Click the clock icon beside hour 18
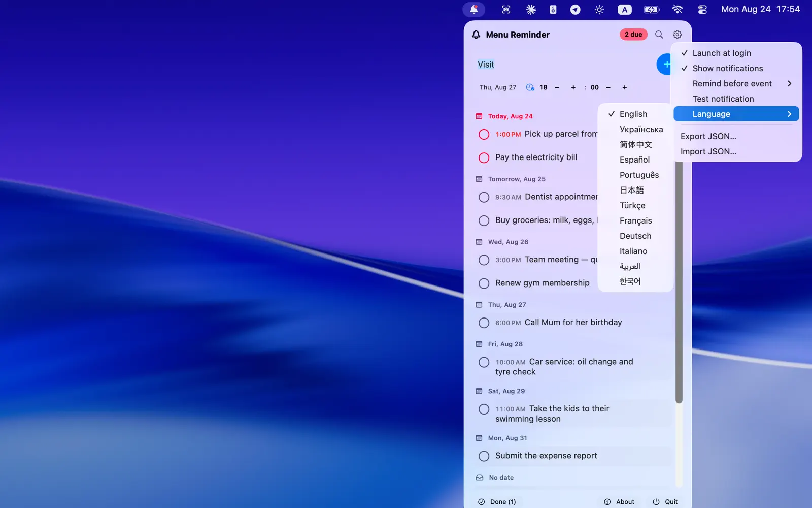This screenshot has height=508, width=812. pos(530,87)
